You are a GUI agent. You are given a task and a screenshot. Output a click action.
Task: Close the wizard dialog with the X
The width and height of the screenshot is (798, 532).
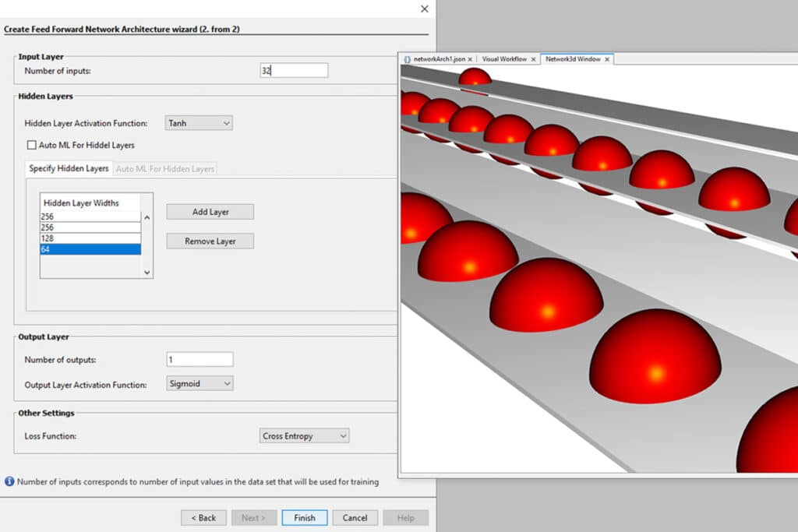click(x=424, y=9)
